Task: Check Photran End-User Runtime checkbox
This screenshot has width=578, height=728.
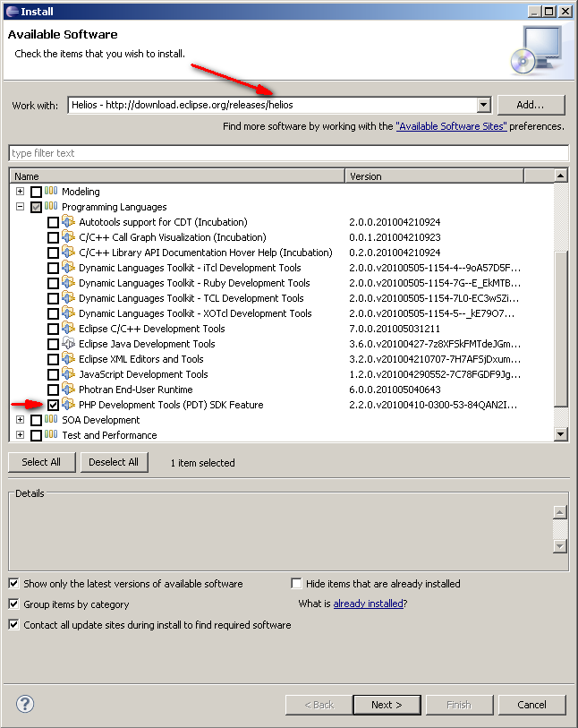Action: [x=53, y=390]
